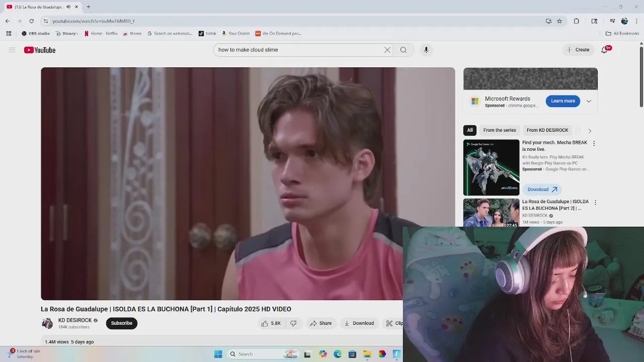Mute the tab using the speaker icon
This screenshot has width=644, height=362.
68,7
